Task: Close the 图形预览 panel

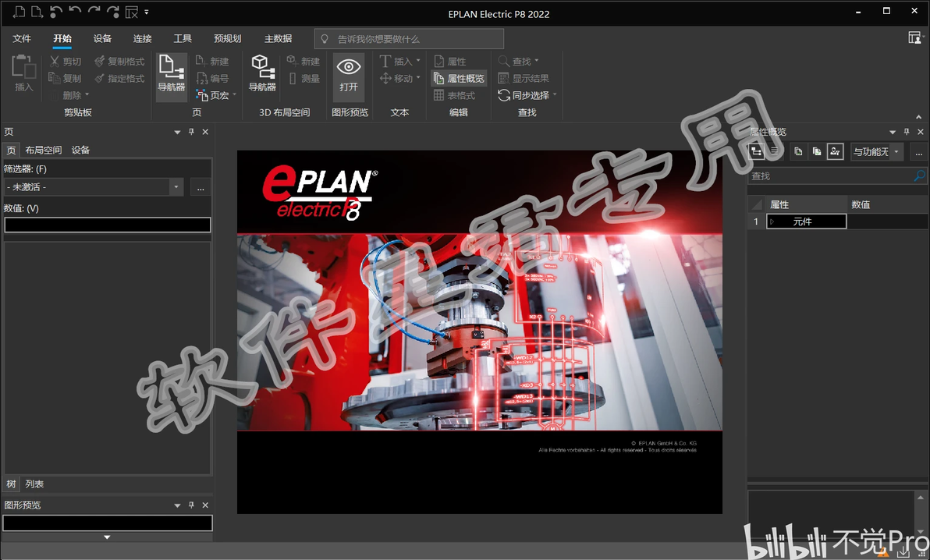Action: 205,505
